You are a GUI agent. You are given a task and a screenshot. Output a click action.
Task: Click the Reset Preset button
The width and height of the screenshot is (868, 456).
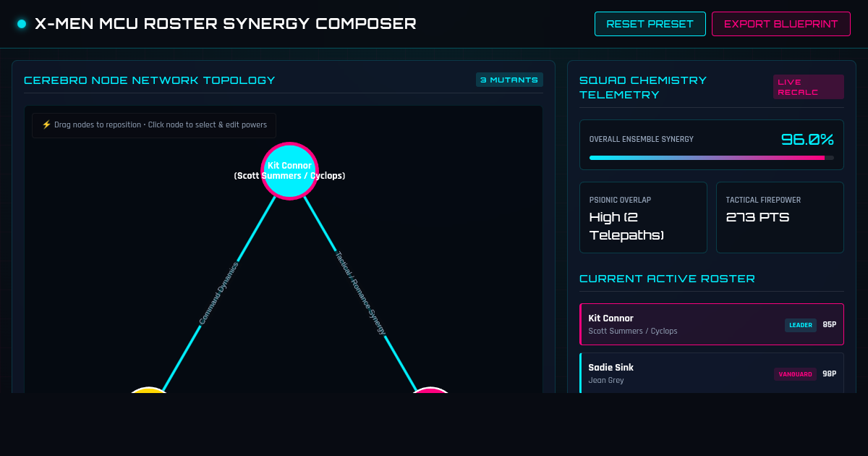click(650, 24)
